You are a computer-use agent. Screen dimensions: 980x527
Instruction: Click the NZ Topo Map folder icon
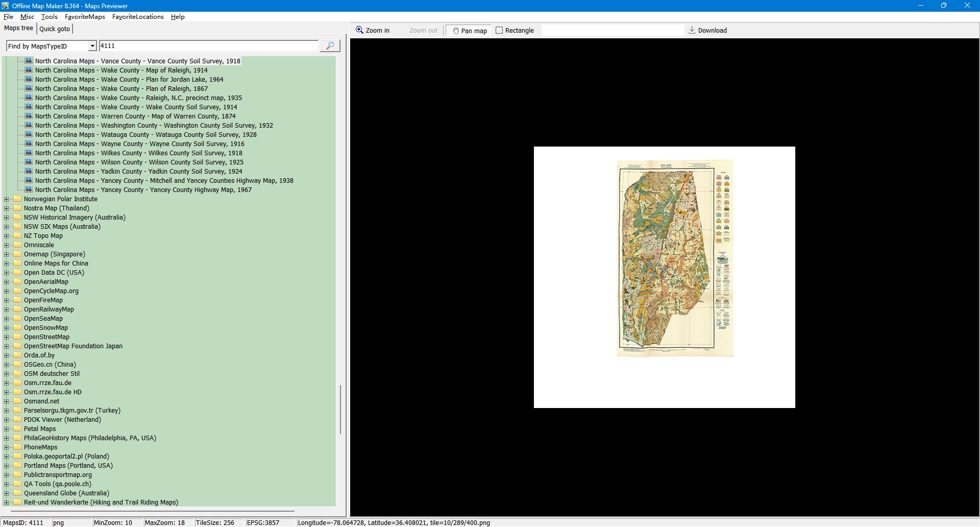(18, 236)
